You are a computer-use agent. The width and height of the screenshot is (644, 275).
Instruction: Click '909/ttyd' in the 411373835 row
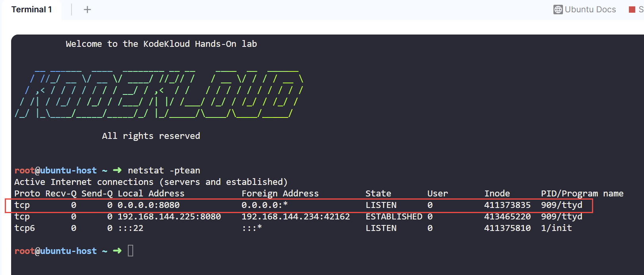[562, 205]
